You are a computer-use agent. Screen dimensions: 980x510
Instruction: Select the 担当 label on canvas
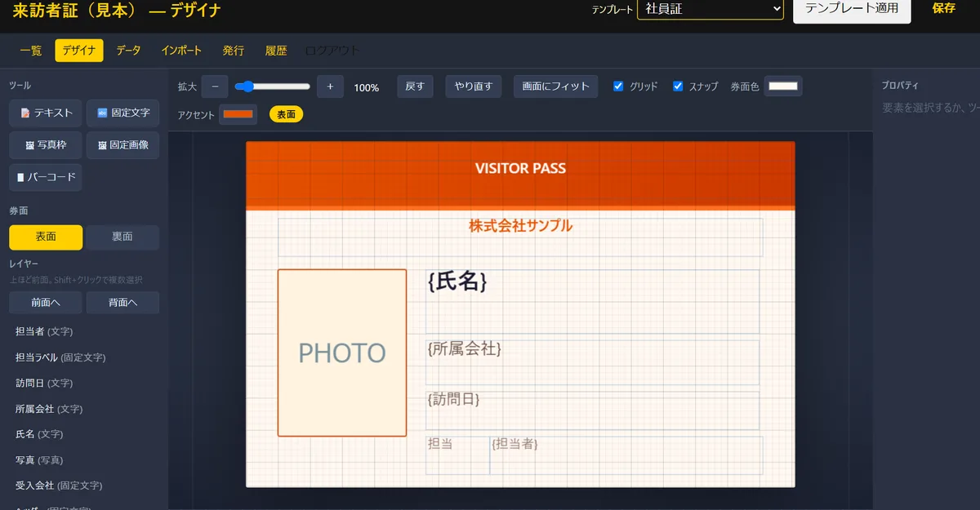coord(457,455)
